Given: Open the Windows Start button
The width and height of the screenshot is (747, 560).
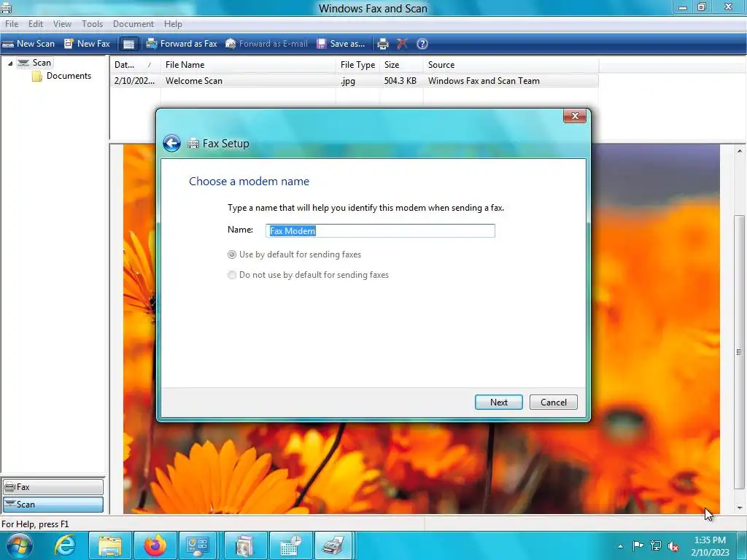Looking at the screenshot, I should 20,545.
